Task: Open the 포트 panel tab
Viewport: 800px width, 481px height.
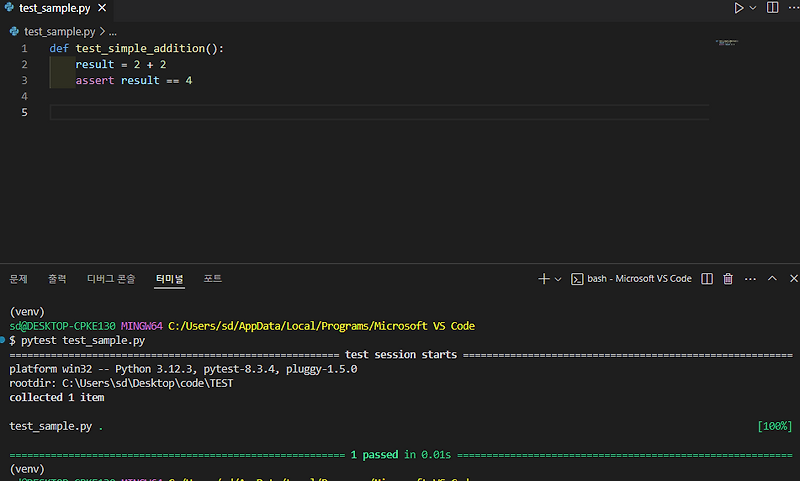Action: pyautogui.click(x=212, y=279)
